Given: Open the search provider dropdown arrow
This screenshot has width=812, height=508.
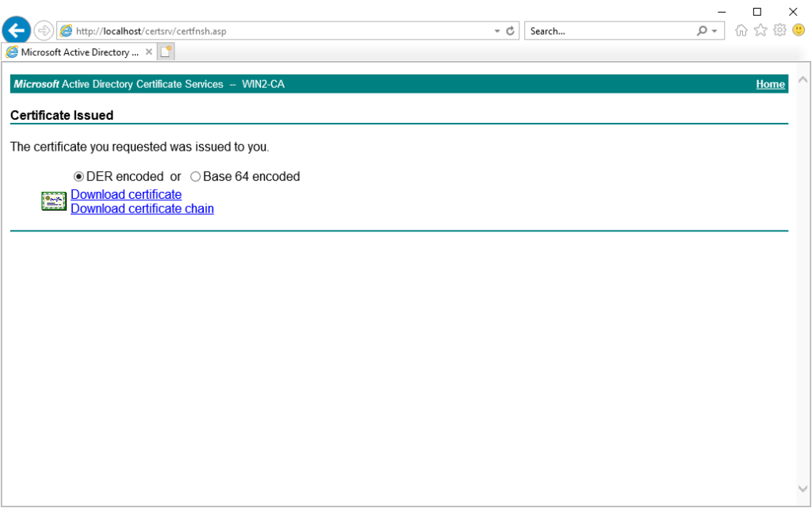Looking at the screenshot, I should tap(714, 32).
